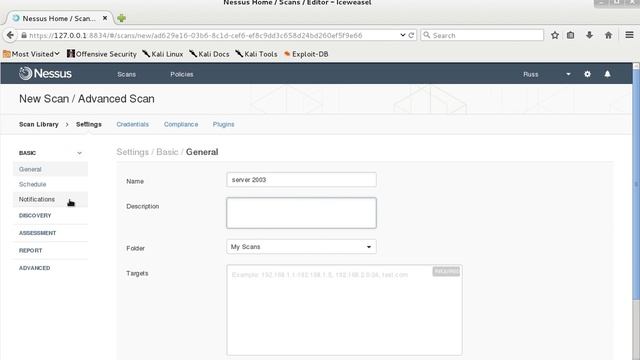
Task: Go to Scans in Nessus header
Action: (x=127, y=74)
